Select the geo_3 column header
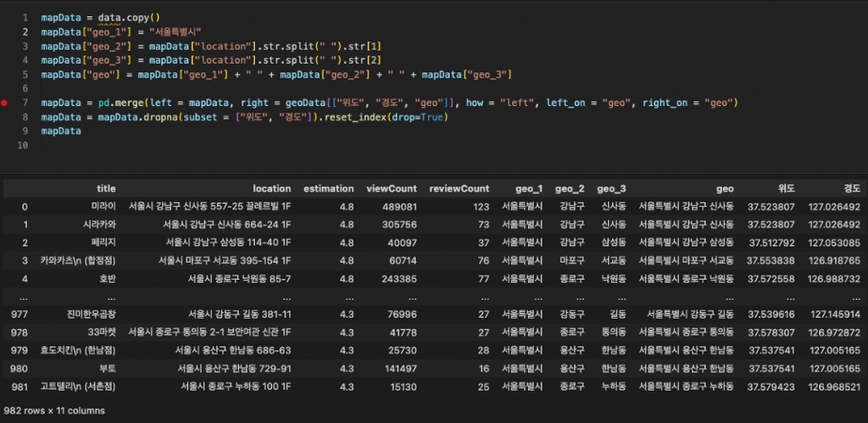The image size is (868, 423). 612,189
